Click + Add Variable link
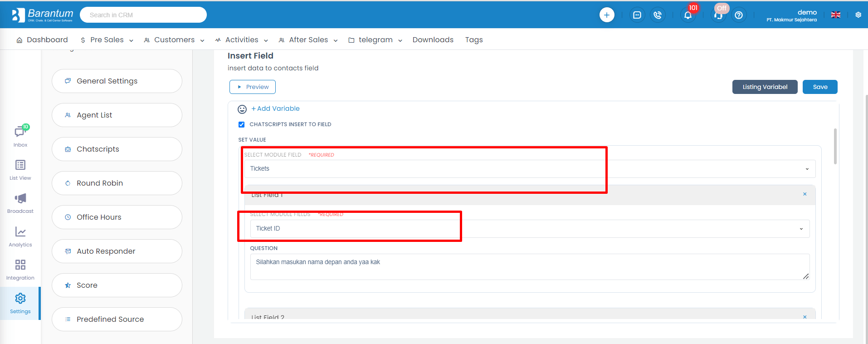 (x=275, y=109)
